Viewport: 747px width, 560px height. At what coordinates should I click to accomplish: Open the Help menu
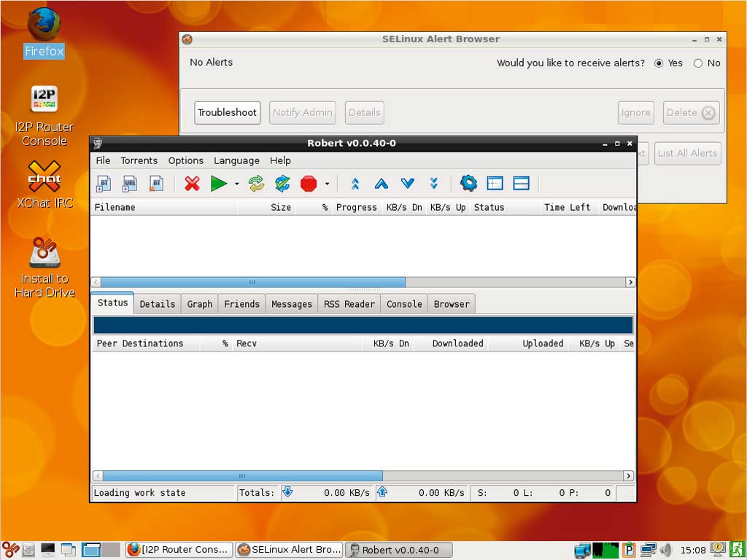pos(280,160)
